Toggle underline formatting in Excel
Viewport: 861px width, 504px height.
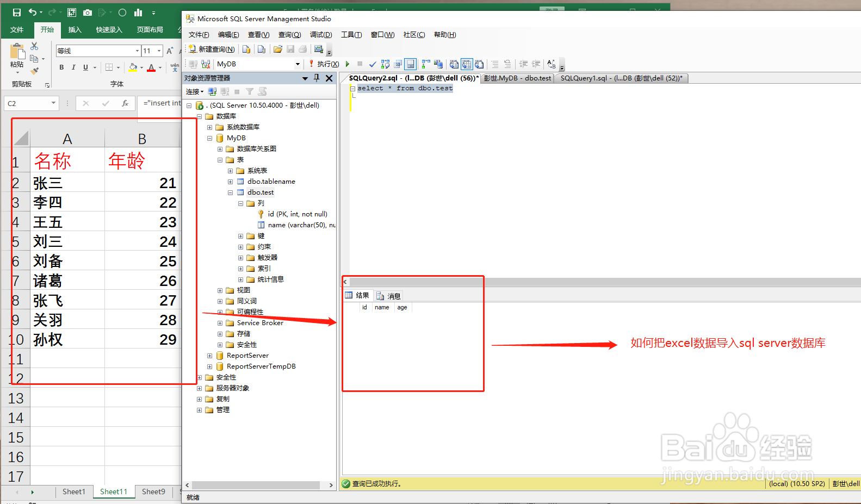click(85, 67)
